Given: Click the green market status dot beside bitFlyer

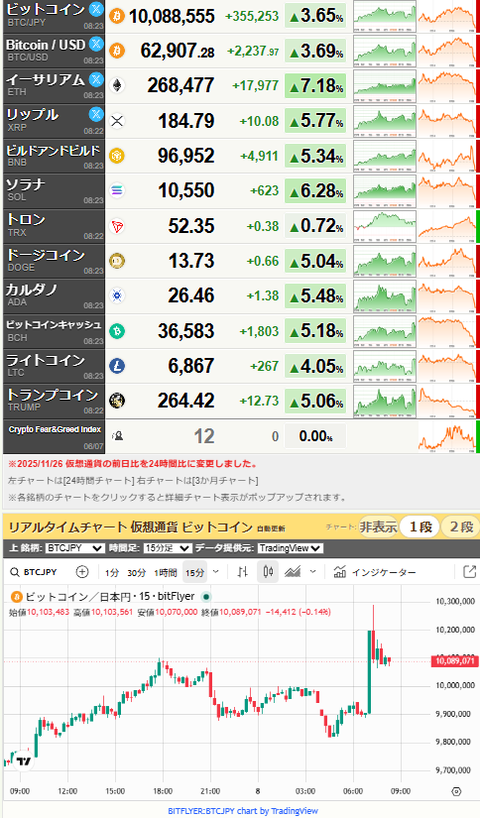Looking at the screenshot, I should click(206, 597).
